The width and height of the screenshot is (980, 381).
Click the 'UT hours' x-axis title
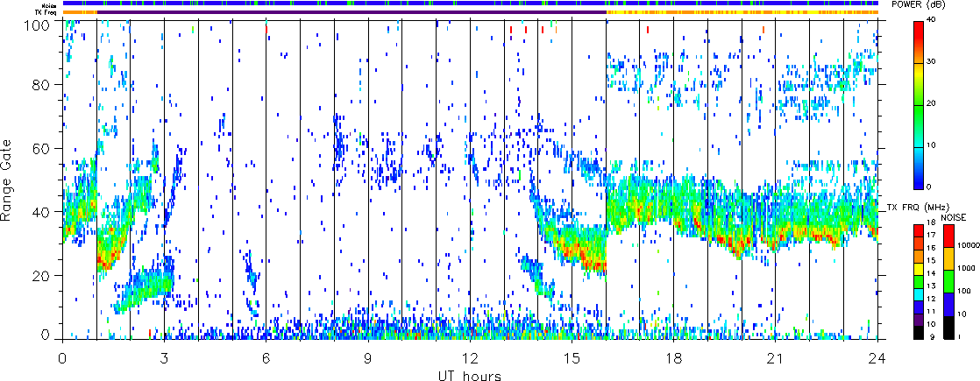(x=470, y=376)
